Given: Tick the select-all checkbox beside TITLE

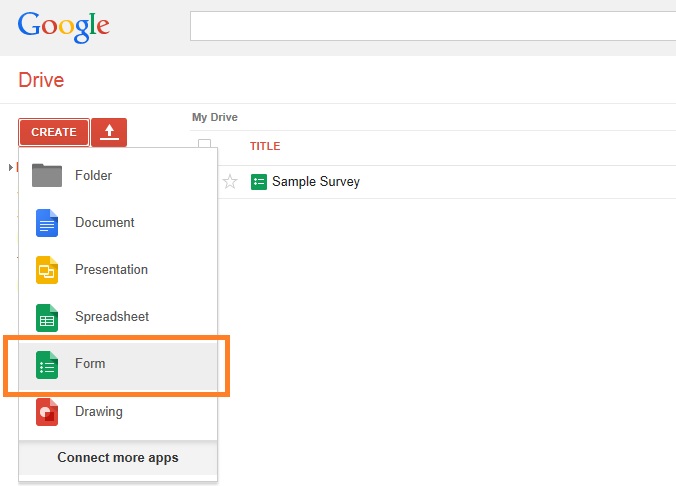Looking at the screenshot, I should tap(204, 144).
